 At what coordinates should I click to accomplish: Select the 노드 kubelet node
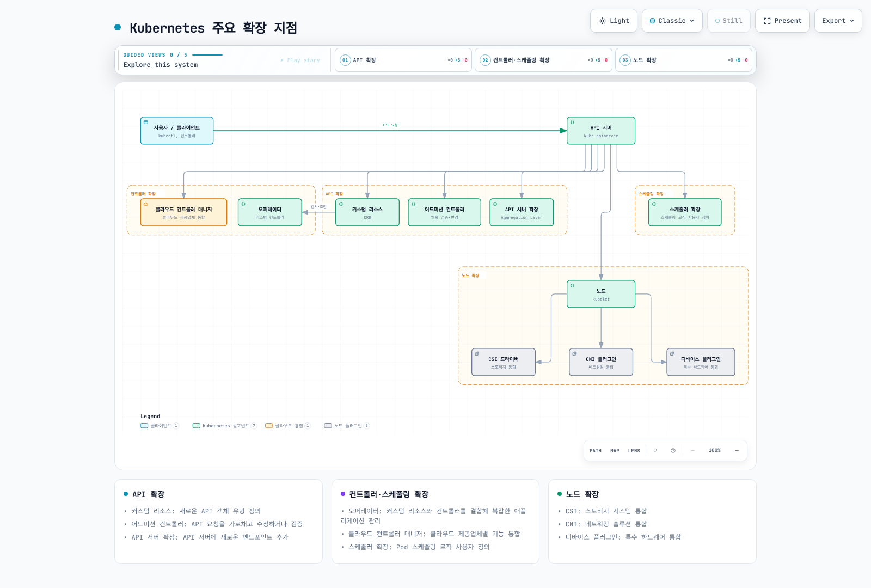(601, 294)
